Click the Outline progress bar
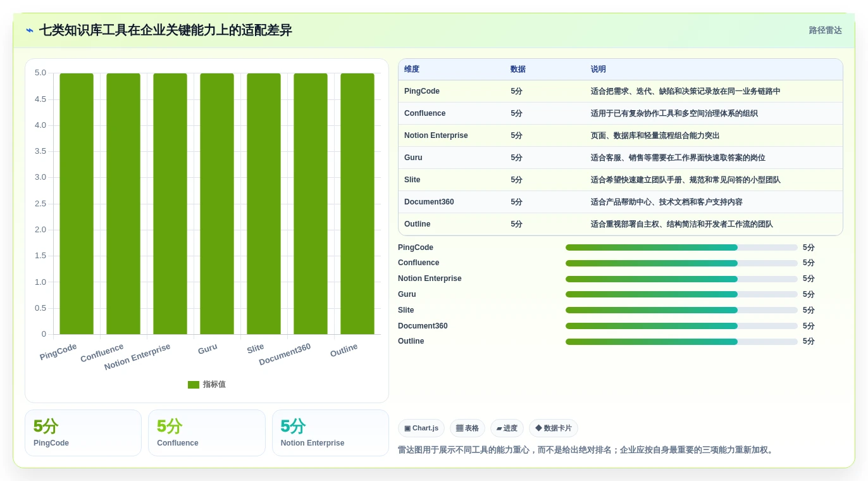The width and height of the screenshot is (868, 481). tap(681, 342)
